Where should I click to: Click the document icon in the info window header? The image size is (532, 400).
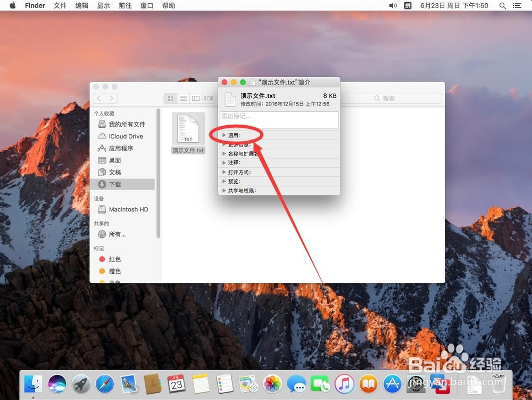point(230,100)
